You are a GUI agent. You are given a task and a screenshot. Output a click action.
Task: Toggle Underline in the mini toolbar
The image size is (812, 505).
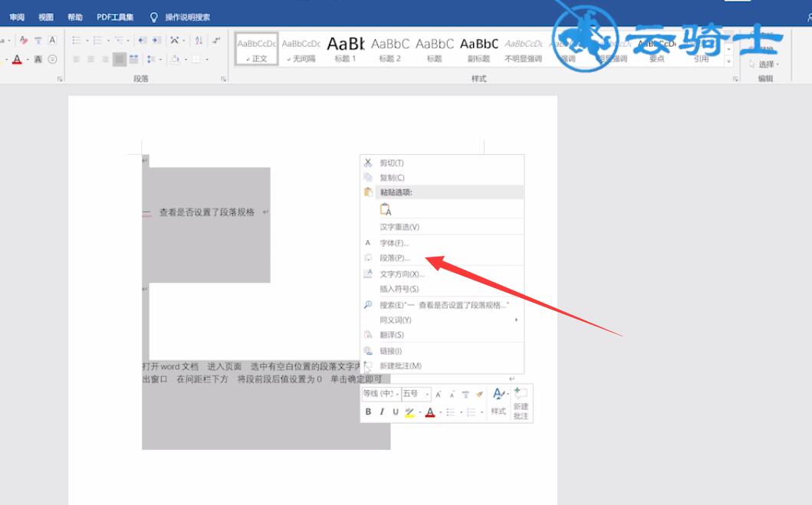(x=395, y=412)
